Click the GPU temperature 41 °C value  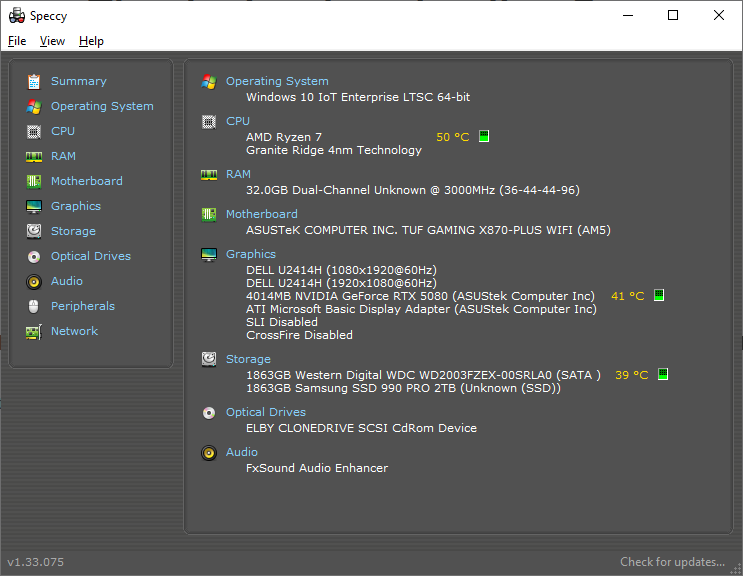pos(628,297)
